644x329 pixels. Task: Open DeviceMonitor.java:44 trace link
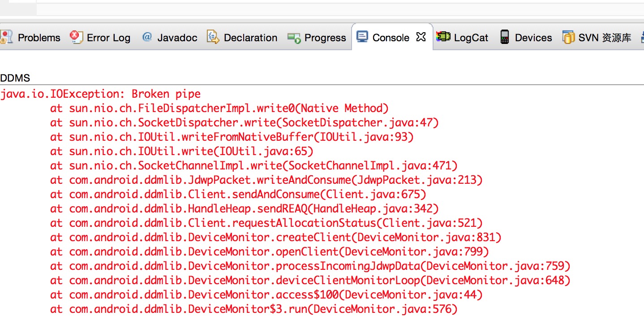tap(410, 295)
